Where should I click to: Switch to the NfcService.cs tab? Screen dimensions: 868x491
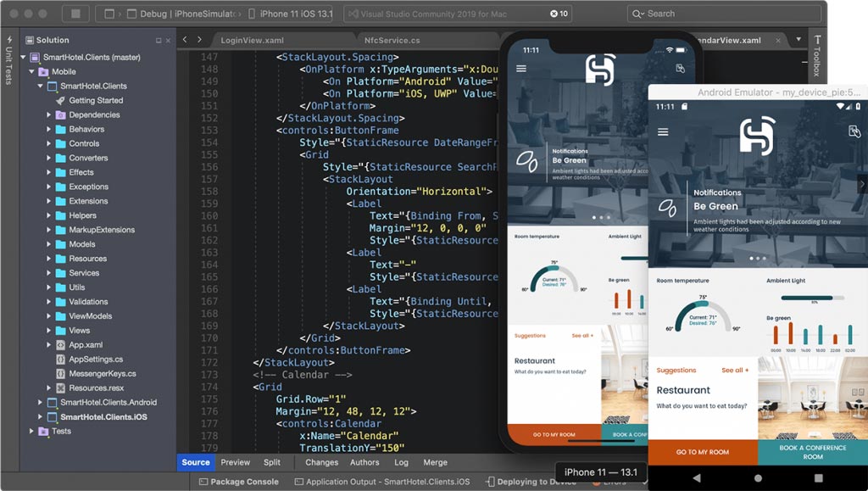pyautogui.click(x=392, y=41)
